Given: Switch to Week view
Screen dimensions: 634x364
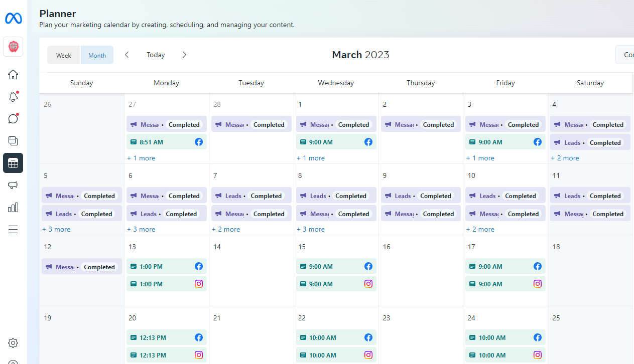Looking at the screenshot, I should [x=64, y=55].
